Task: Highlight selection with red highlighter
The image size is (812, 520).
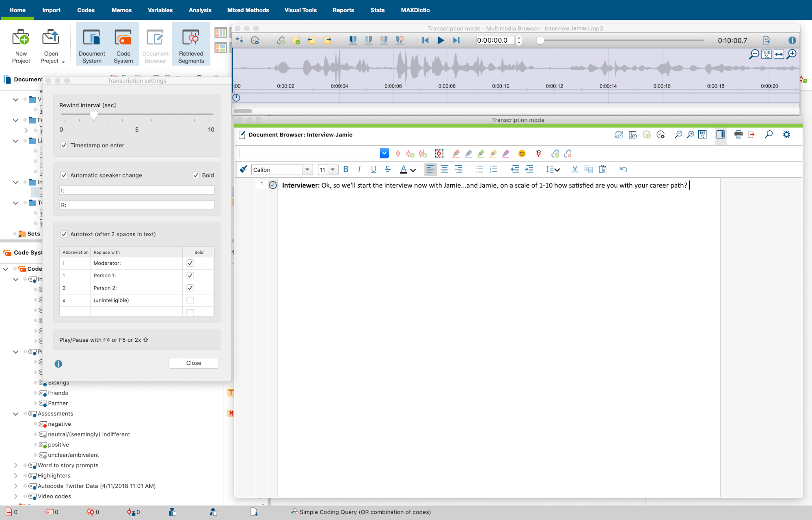Action: [456, 153]
